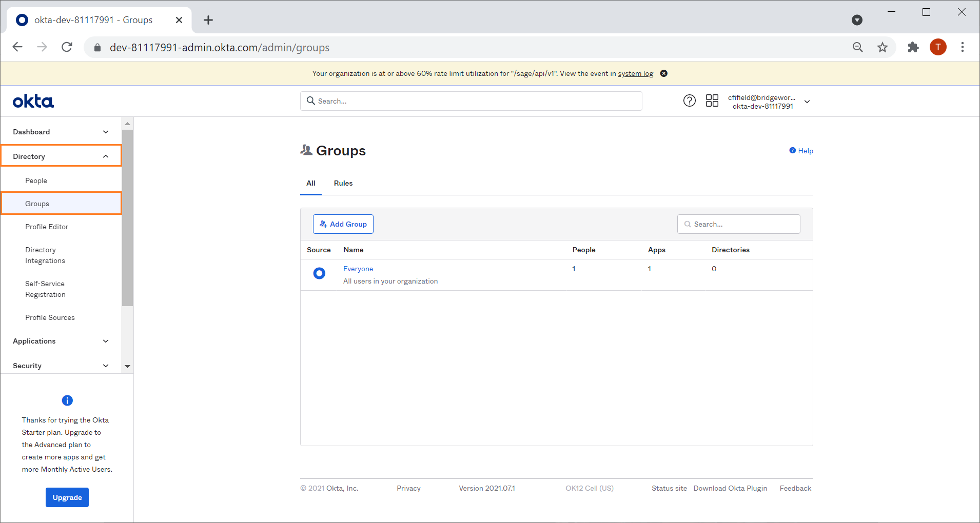The height and width of the screenshot is (523, 980).
Task: Click the Everyone group source icon
Action: [x=319, y=273]
